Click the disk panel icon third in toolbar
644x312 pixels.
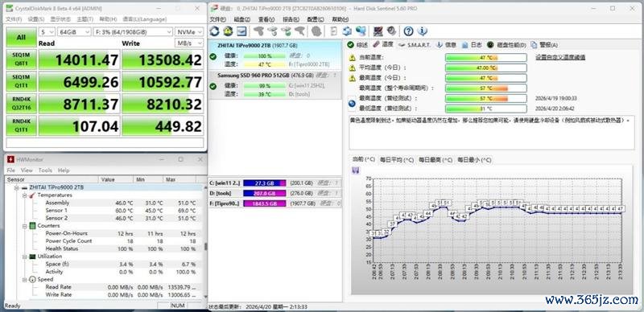[241, 31]
